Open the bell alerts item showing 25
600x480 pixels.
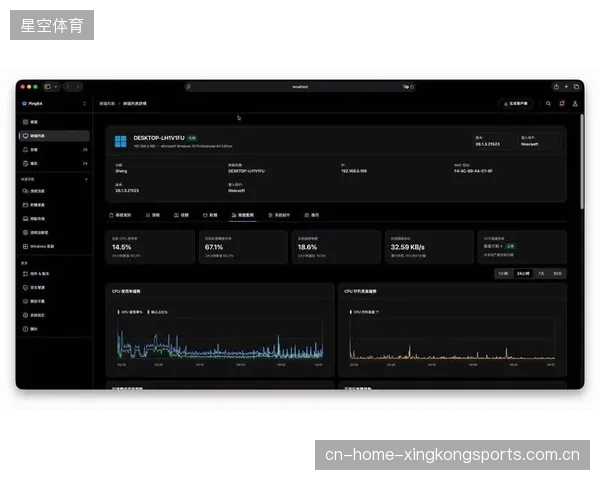coord(54,150)
